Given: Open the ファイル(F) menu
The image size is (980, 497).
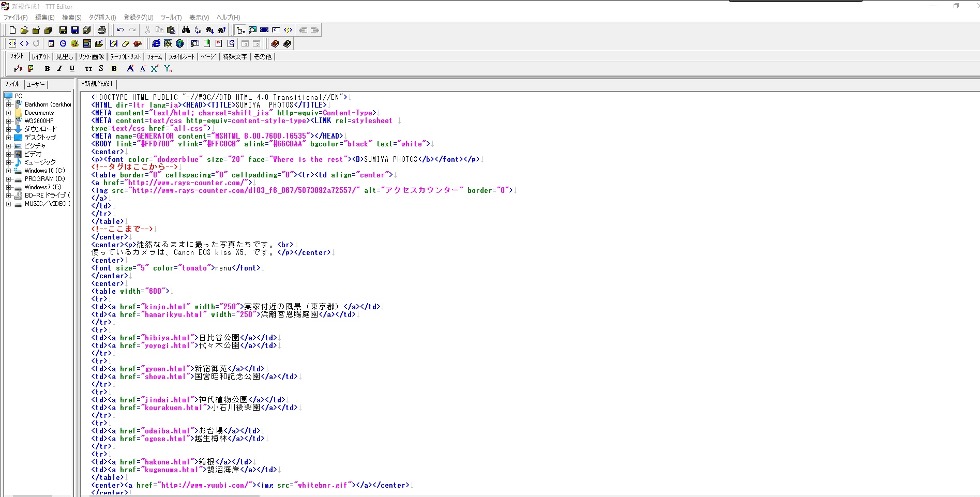Looking at the screenshot, I should [x=16, y=17].
